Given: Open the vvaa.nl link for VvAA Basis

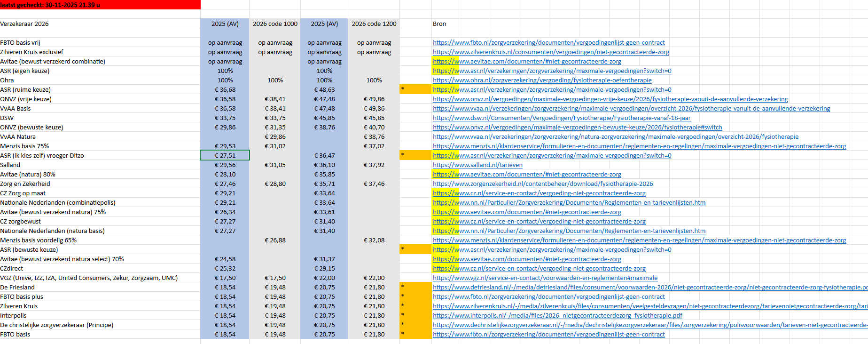Looking at the screenshot, I should click(631, 109).
